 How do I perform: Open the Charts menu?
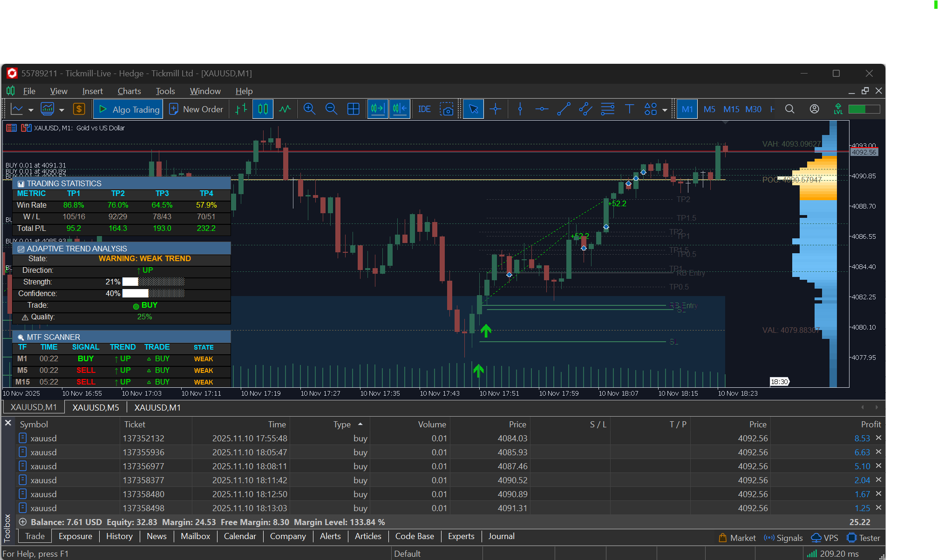click(129, 91)
